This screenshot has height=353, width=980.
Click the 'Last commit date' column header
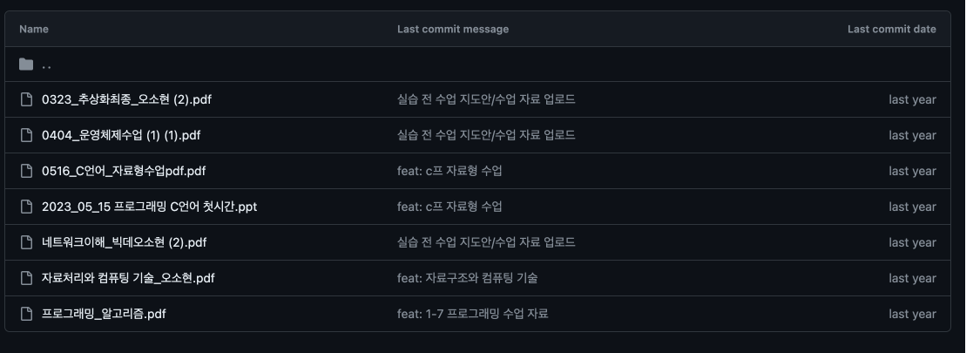891,29
